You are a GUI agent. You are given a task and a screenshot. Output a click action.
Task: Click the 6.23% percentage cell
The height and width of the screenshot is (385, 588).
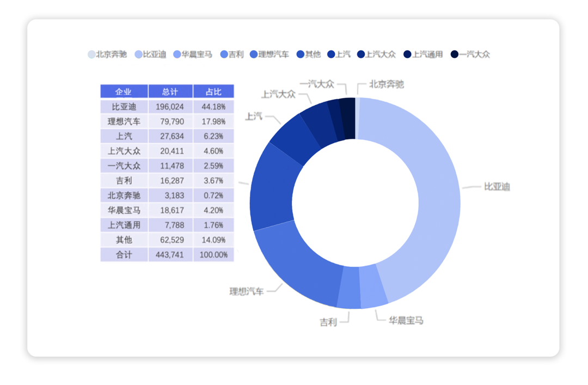(x=213, y=136)
